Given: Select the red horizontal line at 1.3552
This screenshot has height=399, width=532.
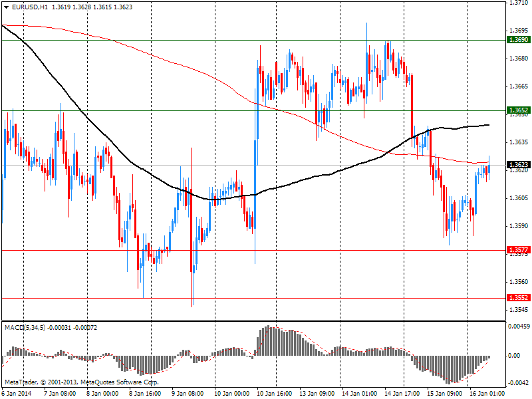Looking at the screenshot, I should click(x=254, y=298).
